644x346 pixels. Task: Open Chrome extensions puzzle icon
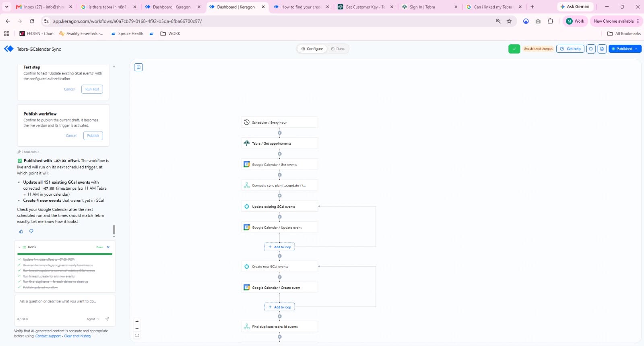click(550, 21)
